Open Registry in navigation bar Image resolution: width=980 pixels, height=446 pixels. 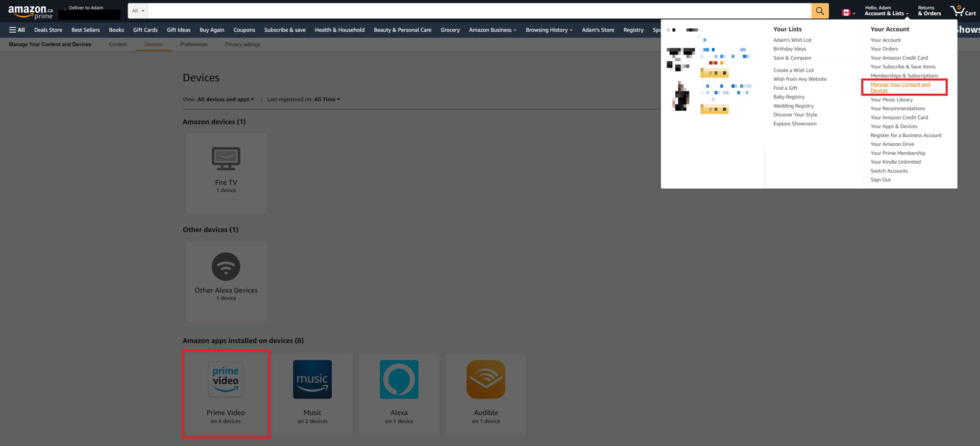pos(633,30)
